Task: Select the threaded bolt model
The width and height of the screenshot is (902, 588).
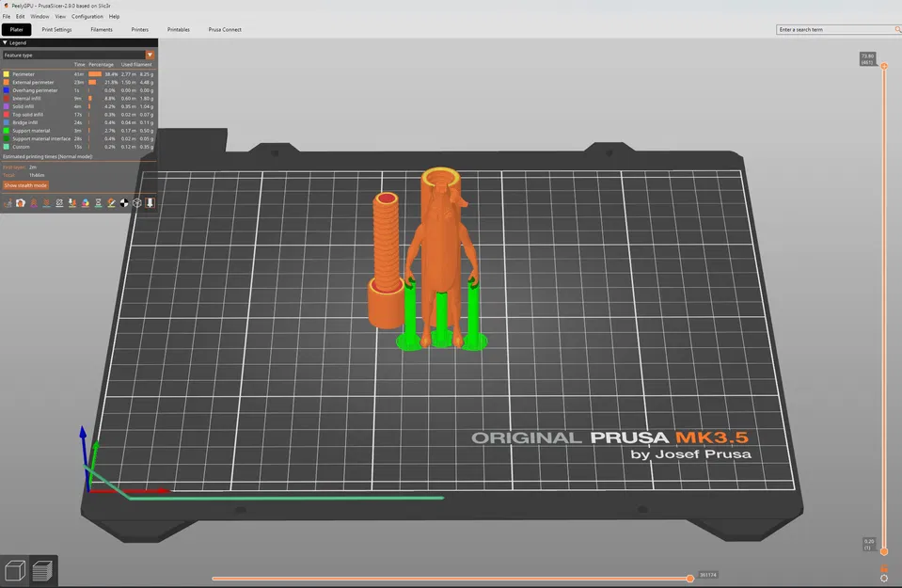Action: pos(386,262)
